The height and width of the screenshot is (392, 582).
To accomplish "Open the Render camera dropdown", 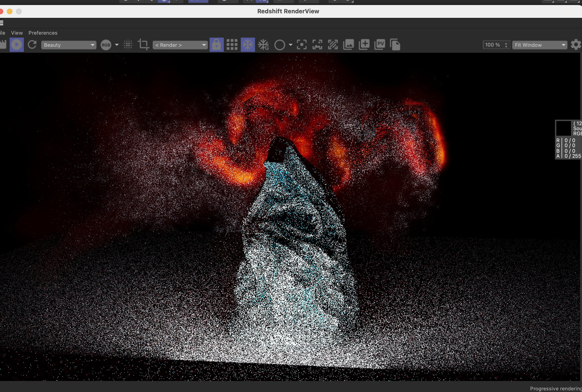I will coord(180,45).
